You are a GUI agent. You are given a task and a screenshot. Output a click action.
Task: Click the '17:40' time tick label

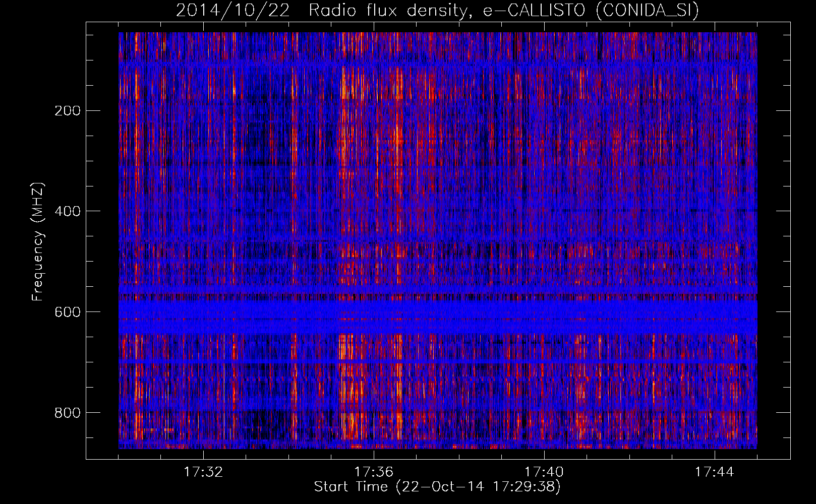pos(544,472)
